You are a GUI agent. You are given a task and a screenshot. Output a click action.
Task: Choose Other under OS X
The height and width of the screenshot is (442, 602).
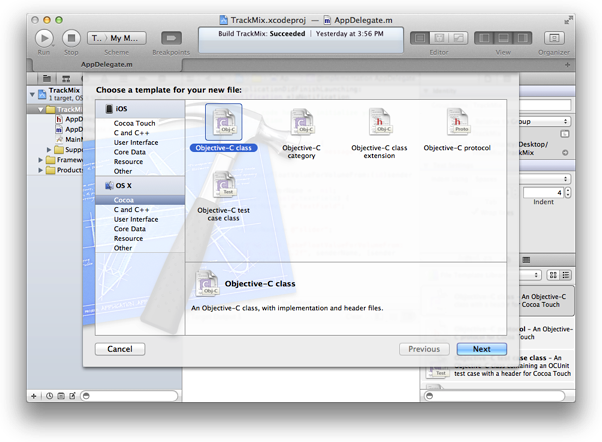click(x=123, y=248)
